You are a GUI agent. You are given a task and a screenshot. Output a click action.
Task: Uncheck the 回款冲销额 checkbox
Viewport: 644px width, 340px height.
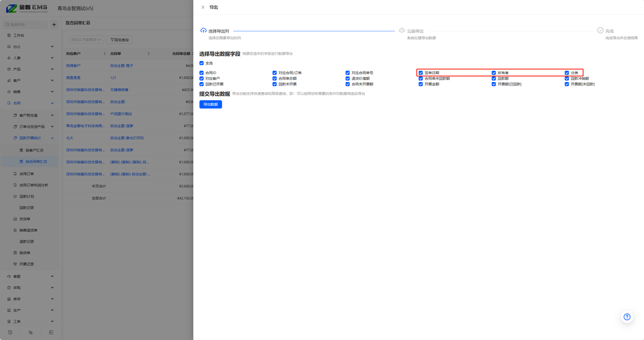tap(567, 79)
